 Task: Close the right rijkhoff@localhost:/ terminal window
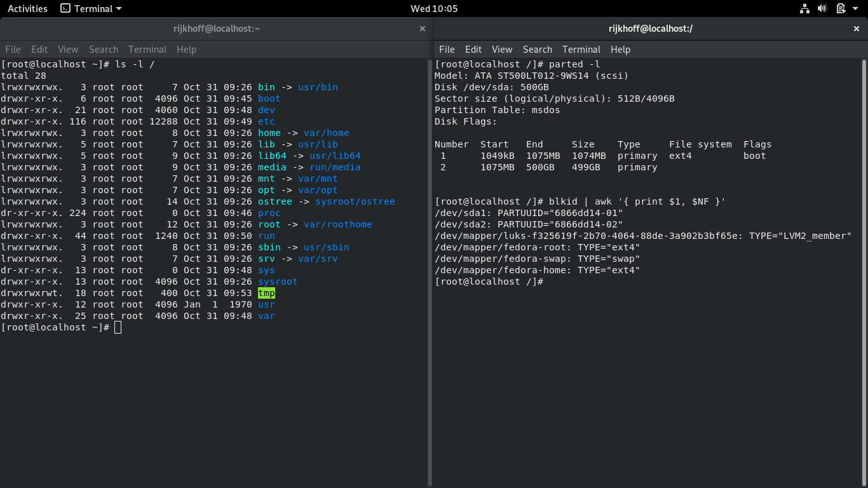857,29
